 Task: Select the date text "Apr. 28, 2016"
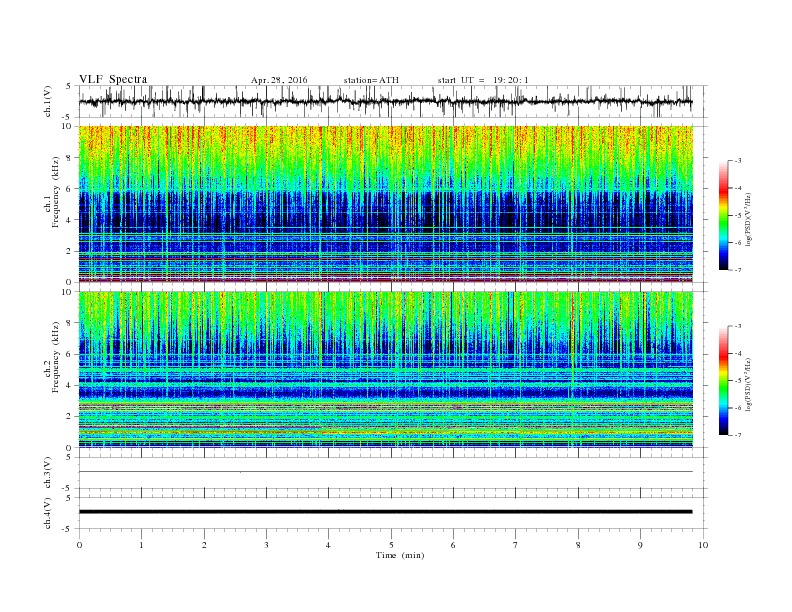279,80
